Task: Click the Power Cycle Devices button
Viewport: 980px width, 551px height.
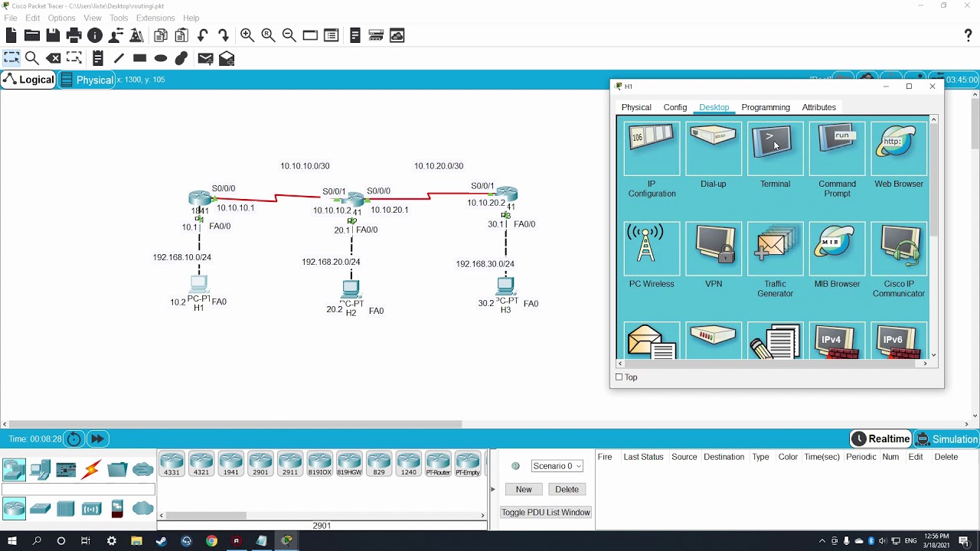Action: 74,439
